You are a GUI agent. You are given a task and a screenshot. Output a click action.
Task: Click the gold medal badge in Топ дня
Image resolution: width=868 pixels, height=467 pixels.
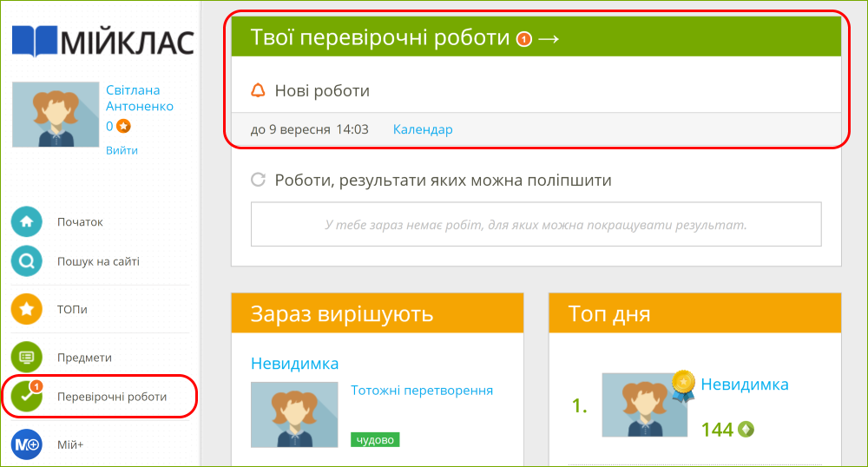[684, 382]
